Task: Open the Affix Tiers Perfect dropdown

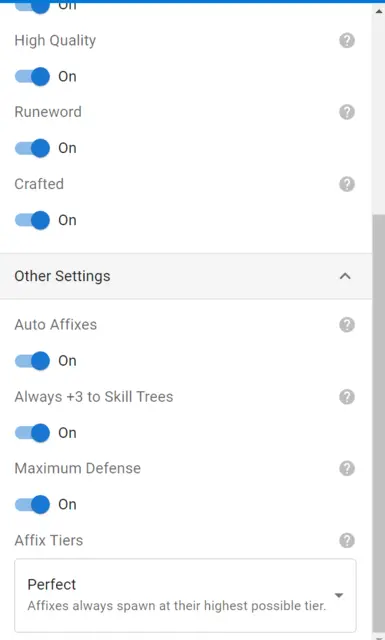Action: click(185, 595)
